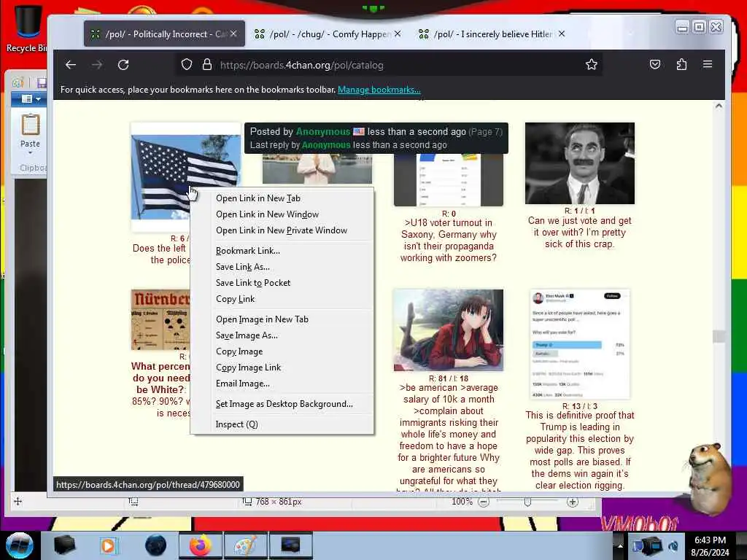Launch Firefox from the taskbar
This screenshot has height=560, width=747.
(x=200, y=545)
